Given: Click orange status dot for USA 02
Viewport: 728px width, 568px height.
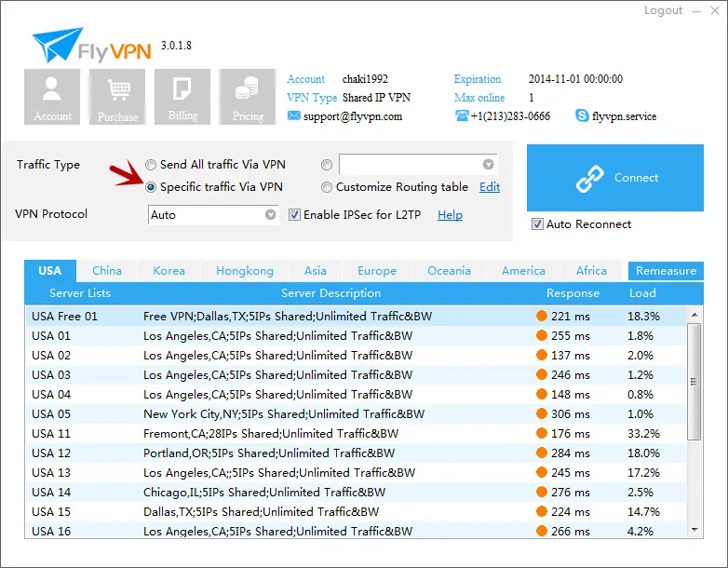Looking at the screenshot, I should (x=542, y=355).
